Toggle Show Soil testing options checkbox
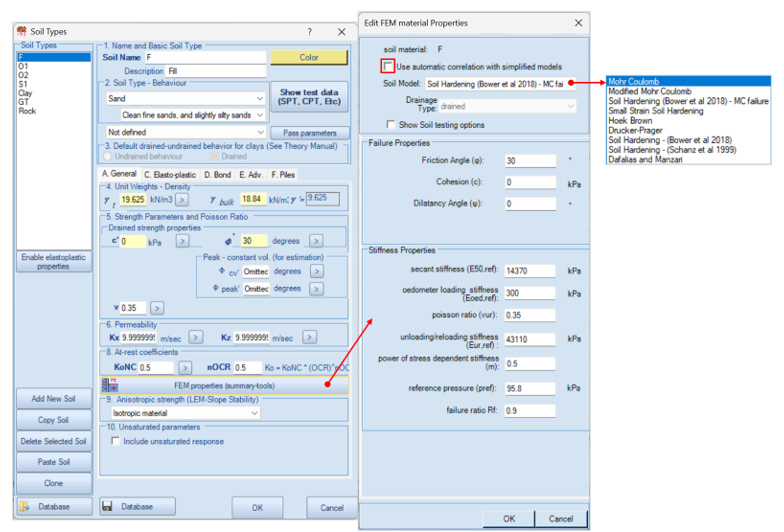784x532 pixels. (390, 124)
